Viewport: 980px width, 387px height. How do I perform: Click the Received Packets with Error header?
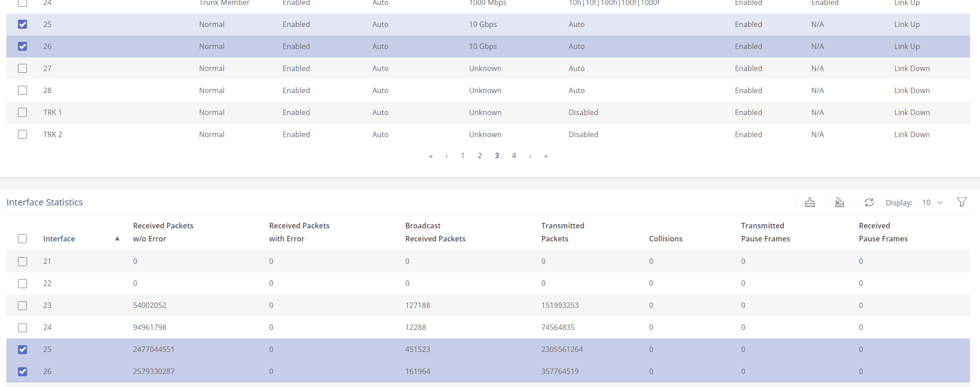pos(299,232)
